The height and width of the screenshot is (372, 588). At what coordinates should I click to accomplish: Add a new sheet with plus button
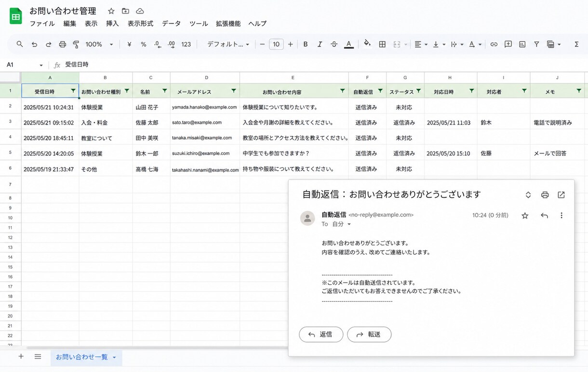pyautogui.click(x=21, y=357)
